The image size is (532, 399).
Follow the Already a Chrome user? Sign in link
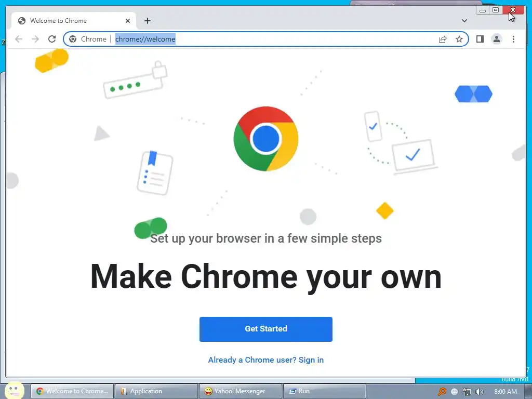tap(265, 360)
